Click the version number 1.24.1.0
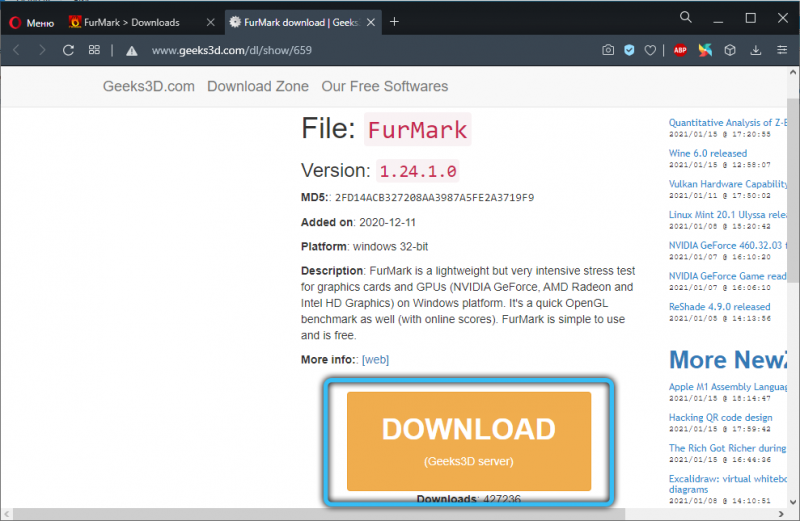Image resolution: width=800 pixels, height=521 pixels. [418, 171]
